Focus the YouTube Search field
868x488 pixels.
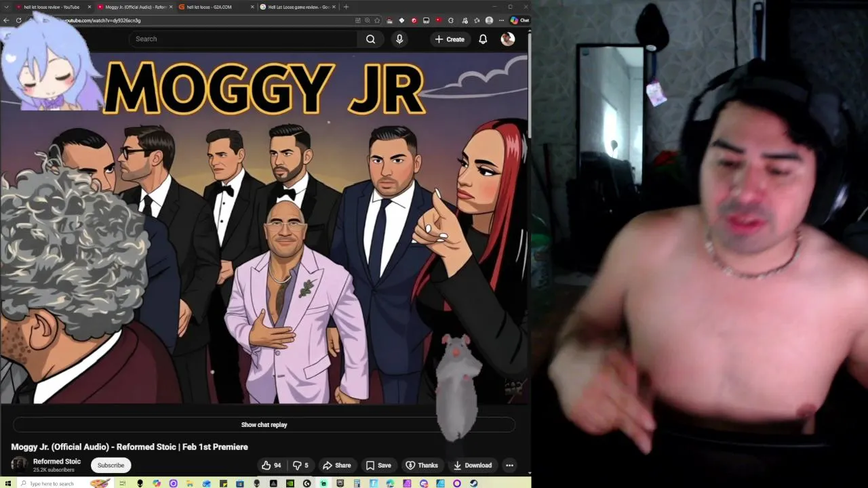coord(244,39)
